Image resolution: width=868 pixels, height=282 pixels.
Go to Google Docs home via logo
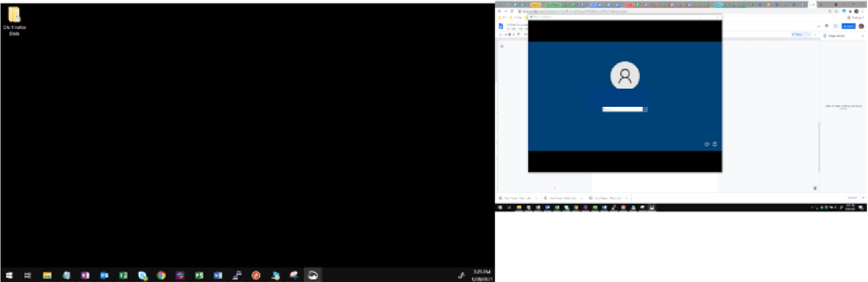coord(501,26)
